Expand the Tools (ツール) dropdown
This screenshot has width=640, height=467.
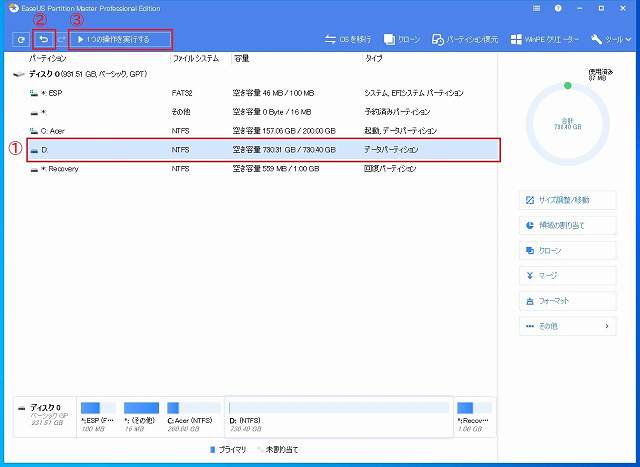611,40
